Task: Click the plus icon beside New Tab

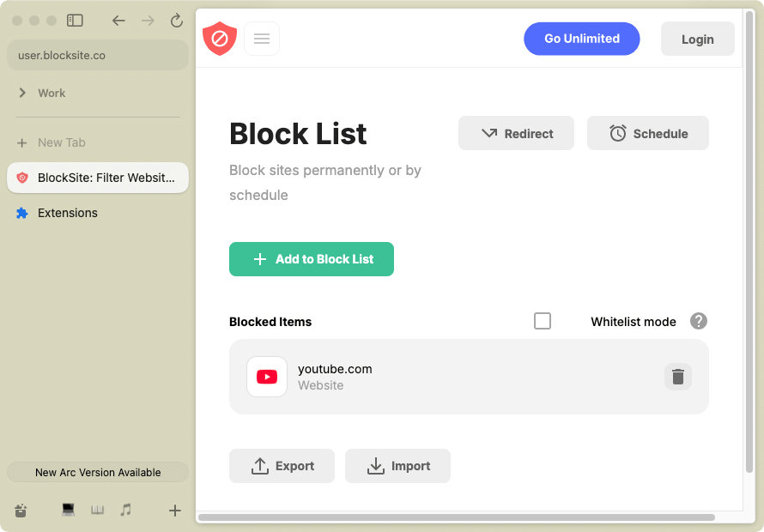Action: click(22, 142)
